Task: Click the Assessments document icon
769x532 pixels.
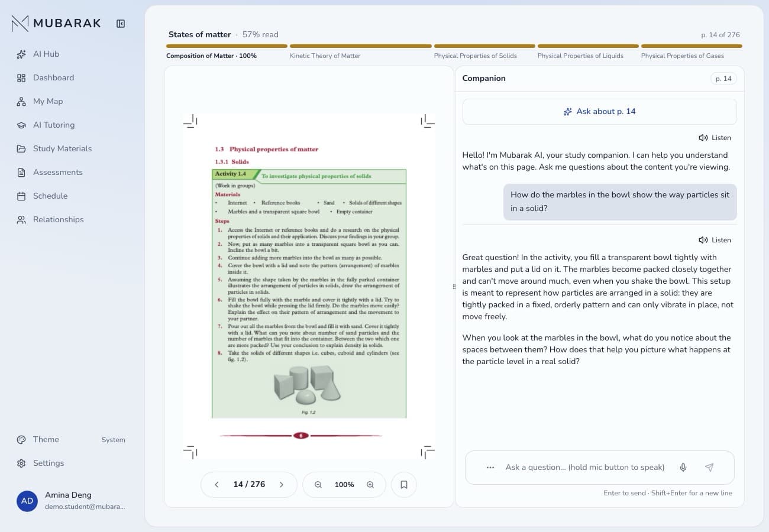Action: [x=21, y=172]
